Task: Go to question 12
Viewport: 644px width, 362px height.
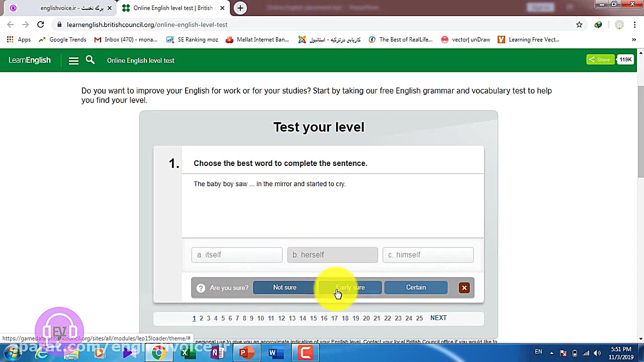Action: pyautogui.click(x=281, y=318)
